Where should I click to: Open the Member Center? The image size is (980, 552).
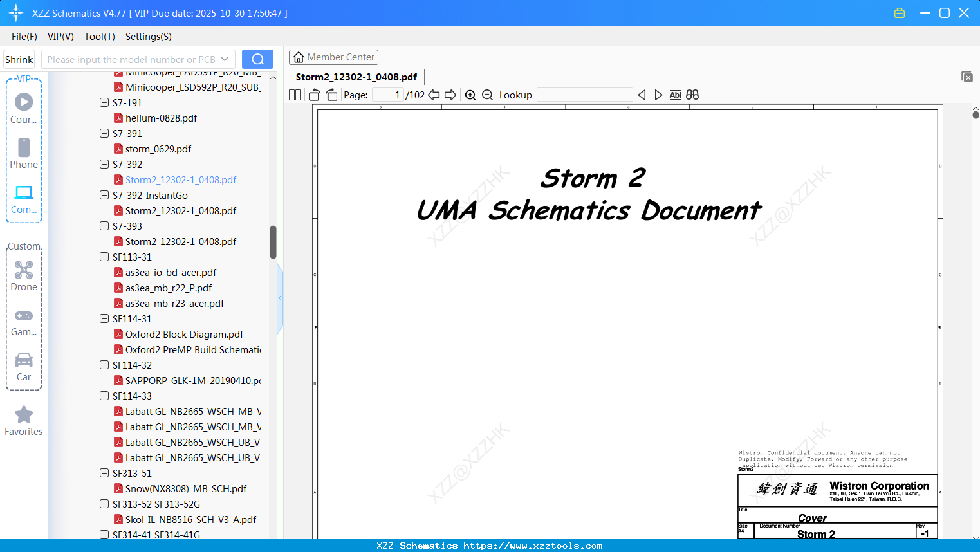333,57
